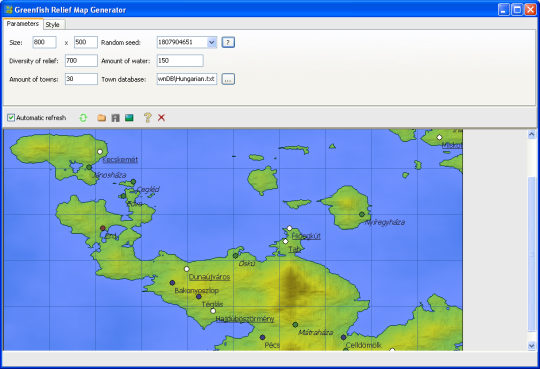Click the Nyíregyháza town label

385,223
